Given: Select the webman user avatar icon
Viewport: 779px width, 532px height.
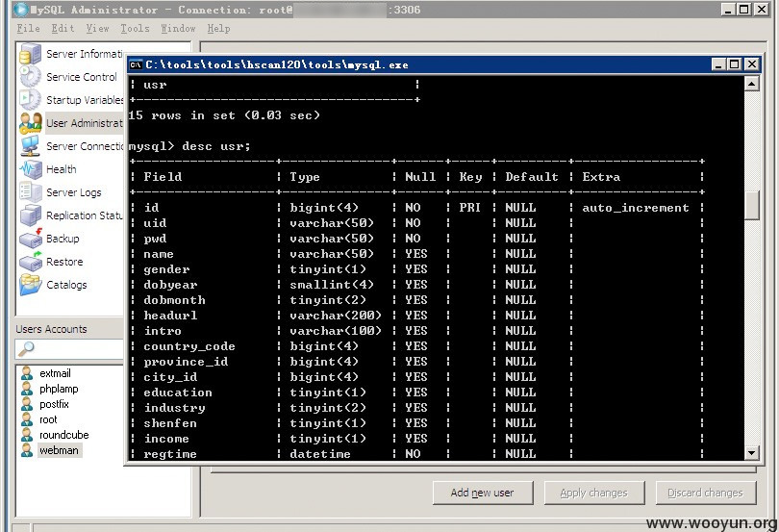Looking at the screenshot, I should click(x=27, y=450).
